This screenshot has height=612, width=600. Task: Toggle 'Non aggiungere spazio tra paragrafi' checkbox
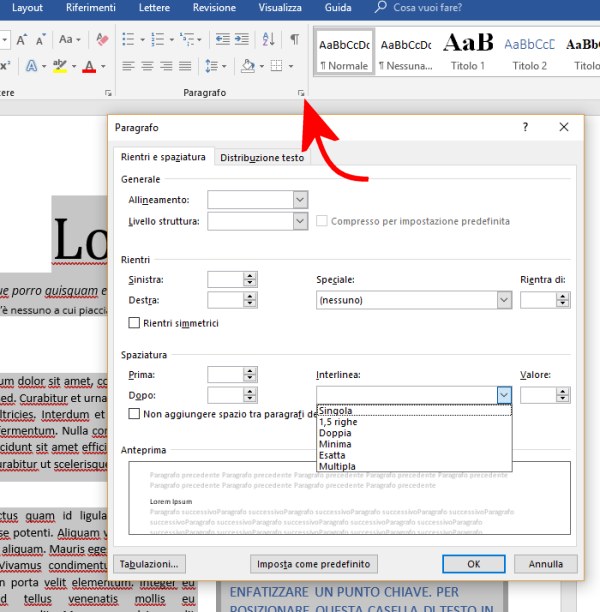pyautogui.click(x=135, y=413)
